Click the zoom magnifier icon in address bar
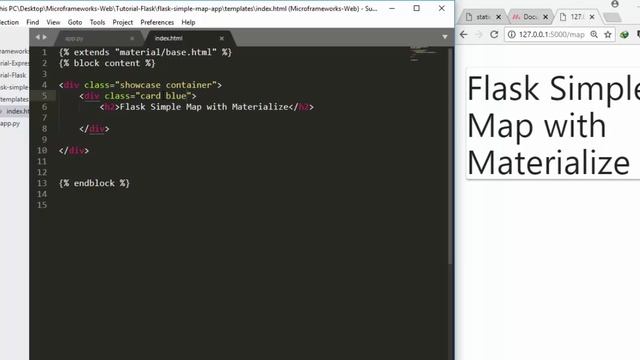The height and width of the screenshot is (360, 640). pos(594,35)
